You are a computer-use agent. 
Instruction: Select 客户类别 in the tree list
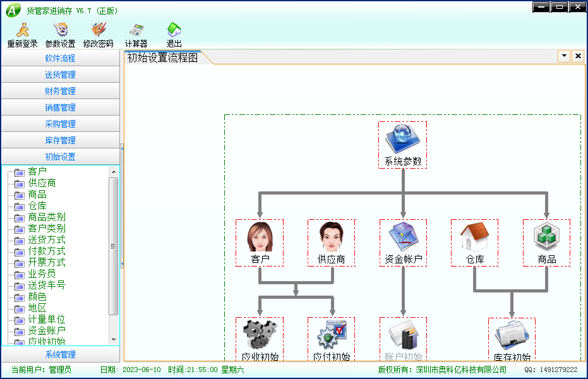coord(47,228)
